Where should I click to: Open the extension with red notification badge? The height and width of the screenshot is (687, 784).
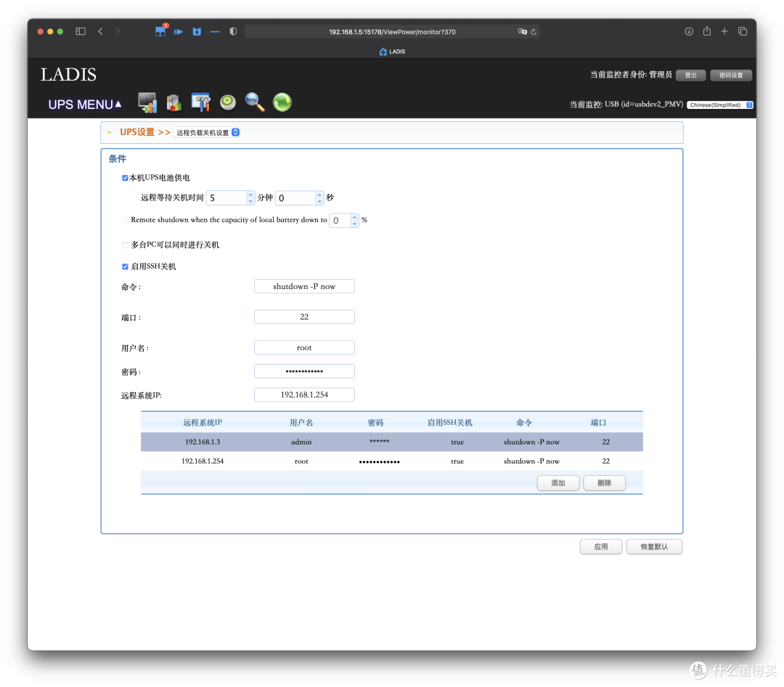[x=160, y=31]
